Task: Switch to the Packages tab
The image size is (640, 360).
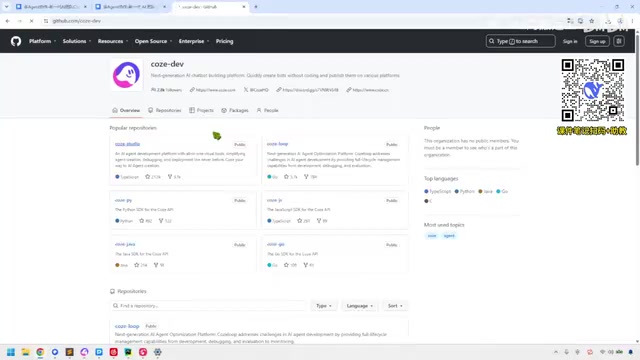Action: click(235, 110)
